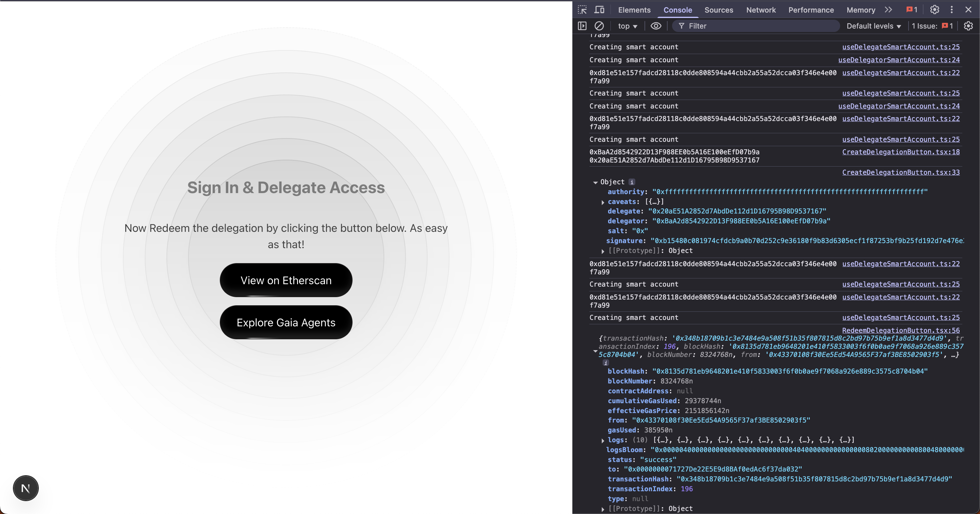Toggle the live expression eye icon

[x=656, y=26]
